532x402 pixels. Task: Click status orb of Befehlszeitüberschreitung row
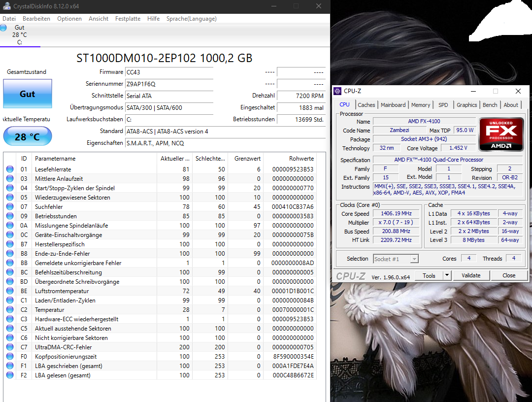pos(10,272)
